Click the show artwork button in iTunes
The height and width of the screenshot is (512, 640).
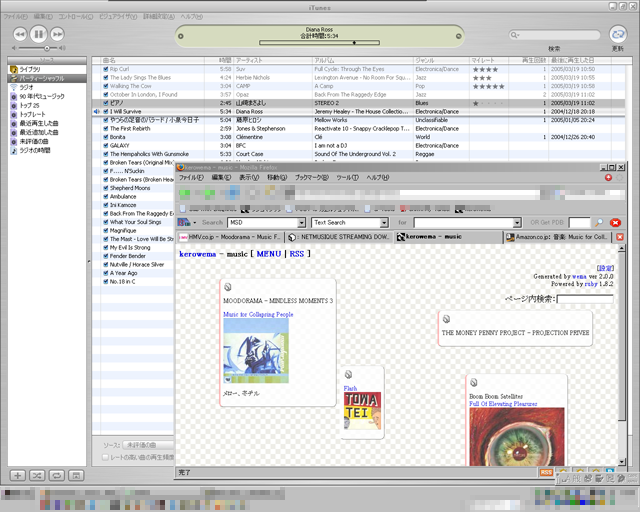(x=76, y=475)
